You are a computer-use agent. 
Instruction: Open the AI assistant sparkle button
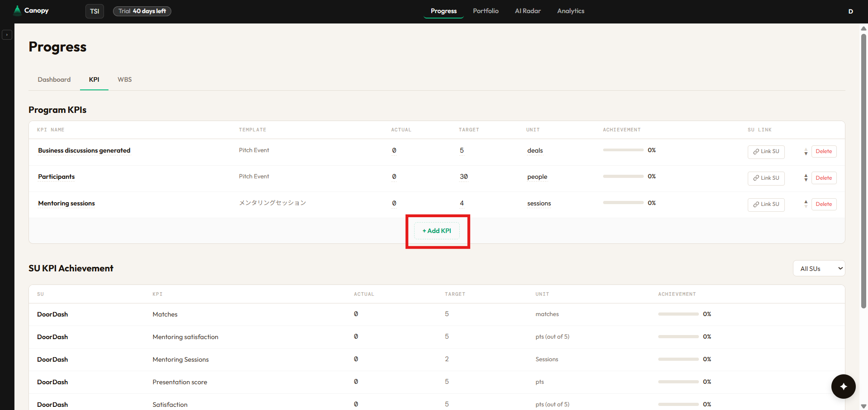(843, 387)
